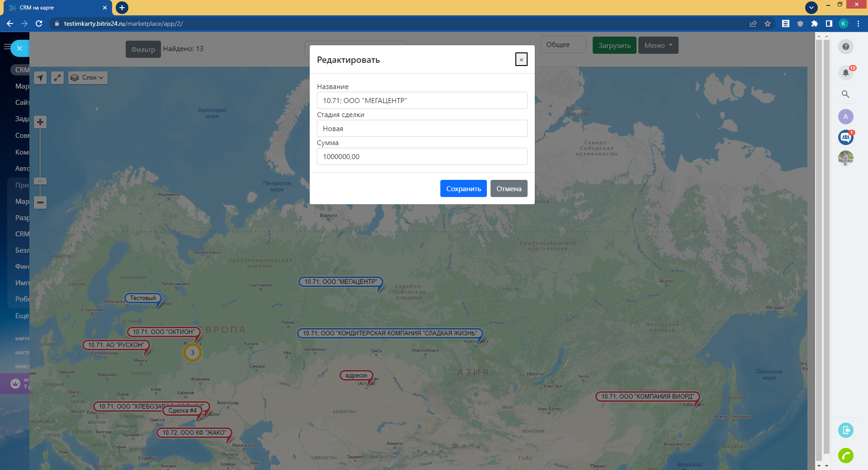
Task: Click the map zoom out minus button
Action: 40,202
